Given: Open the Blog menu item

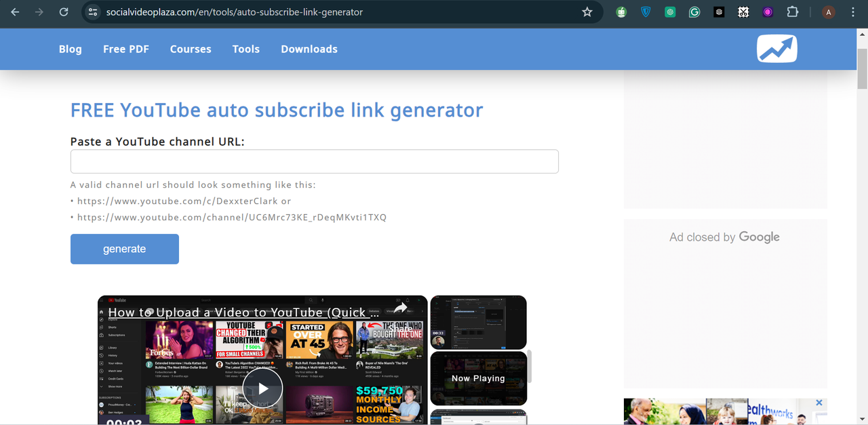Looking at the screenshot, I should [71, 49].
